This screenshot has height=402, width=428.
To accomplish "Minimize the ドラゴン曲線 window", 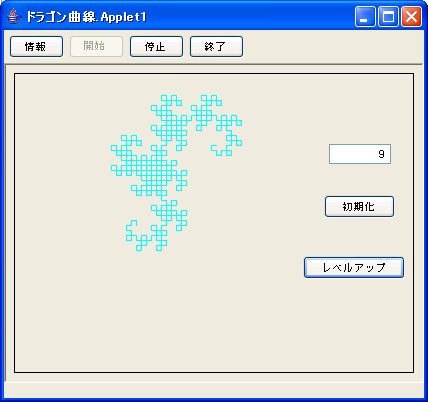I will pyautogui.click(x=365, y=17).
